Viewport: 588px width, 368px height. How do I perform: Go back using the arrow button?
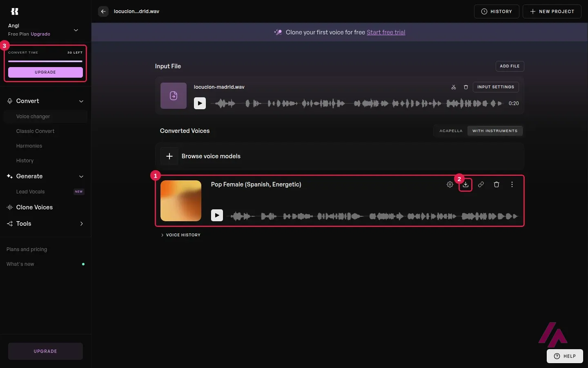[x=103, y=11]
